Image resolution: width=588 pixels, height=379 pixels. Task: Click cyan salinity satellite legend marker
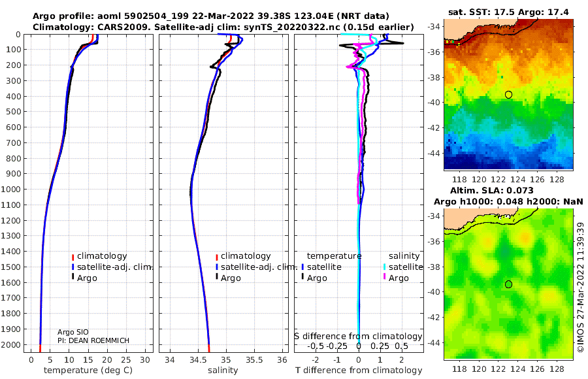tap(385, 267)
